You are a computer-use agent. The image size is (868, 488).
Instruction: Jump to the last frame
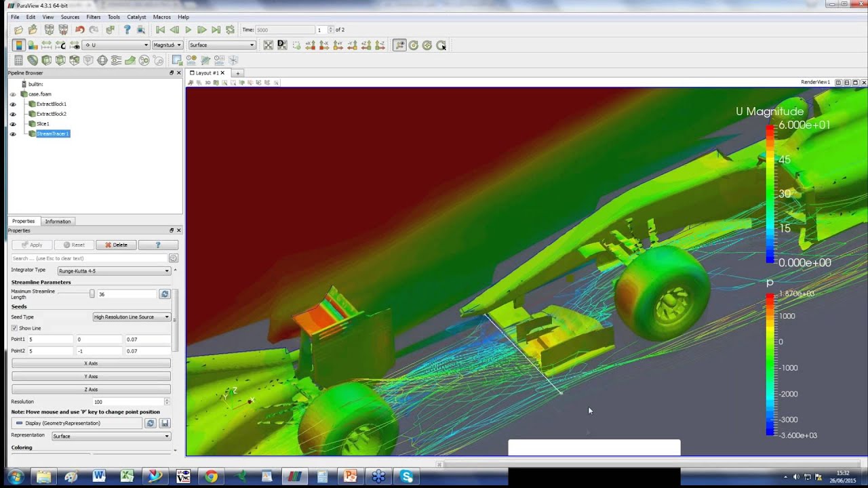pyautogui.click(x=216, y=30)
